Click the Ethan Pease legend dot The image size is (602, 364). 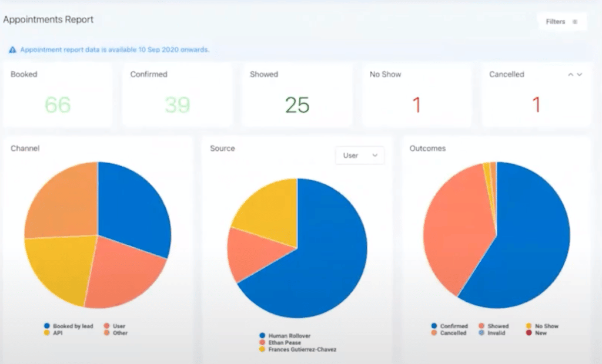(262, 342)
